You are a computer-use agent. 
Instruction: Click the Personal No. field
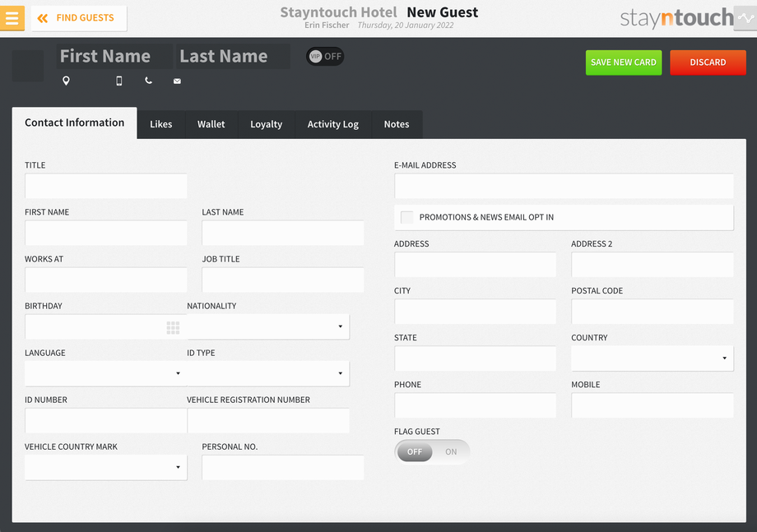click(283, 467)
